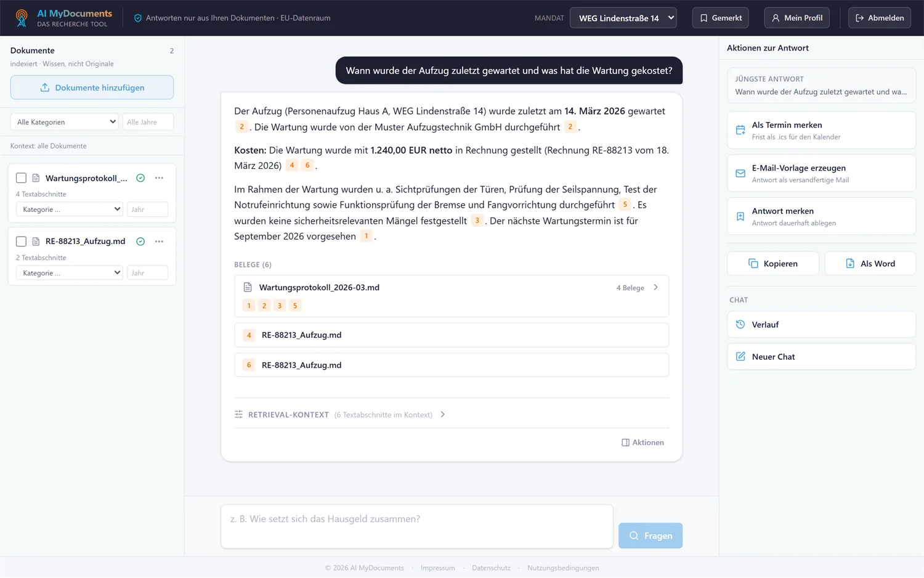Viewport: 924px width, 578px height.
Task: Expand the Retrieval-Kontext section
Action: (340, 415)
